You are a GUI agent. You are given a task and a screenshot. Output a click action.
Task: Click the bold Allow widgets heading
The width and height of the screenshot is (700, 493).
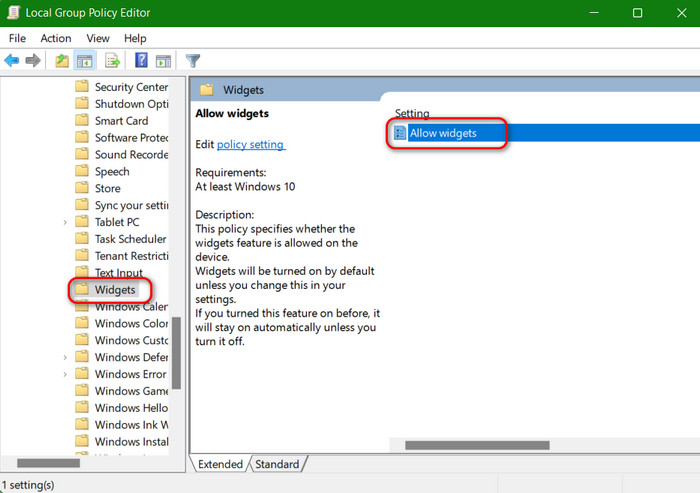point(232,113)
